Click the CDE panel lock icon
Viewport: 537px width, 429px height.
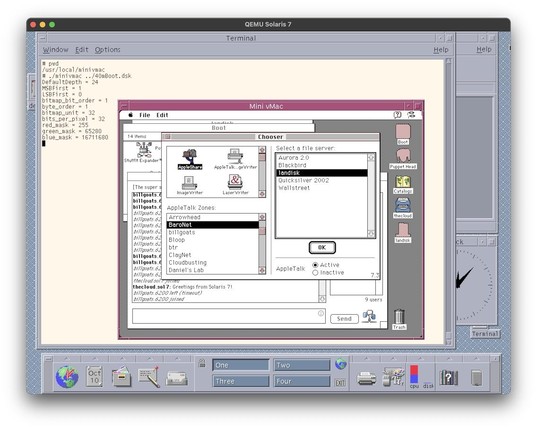pos(202,363)
